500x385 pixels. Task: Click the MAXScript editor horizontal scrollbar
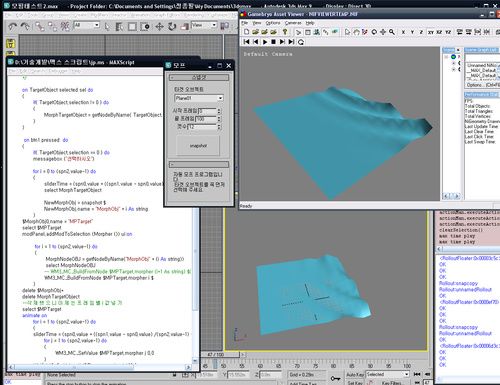tap(100, 367)
